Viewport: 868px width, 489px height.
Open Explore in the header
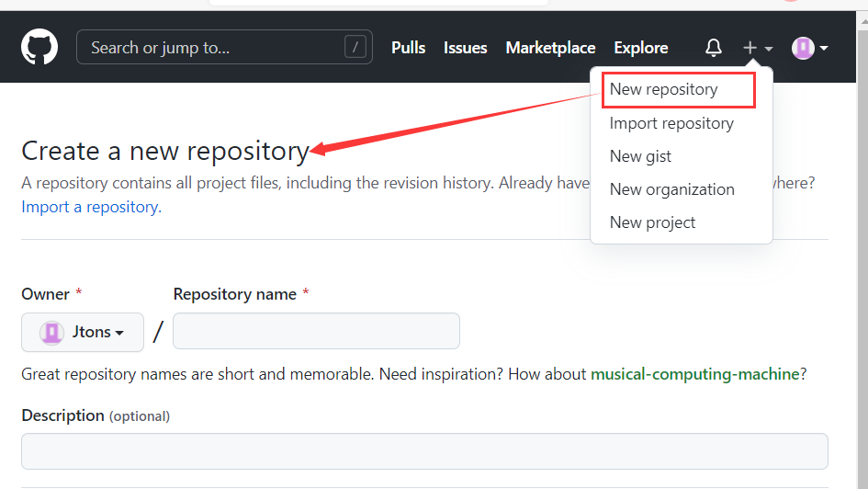click(640, 48)
